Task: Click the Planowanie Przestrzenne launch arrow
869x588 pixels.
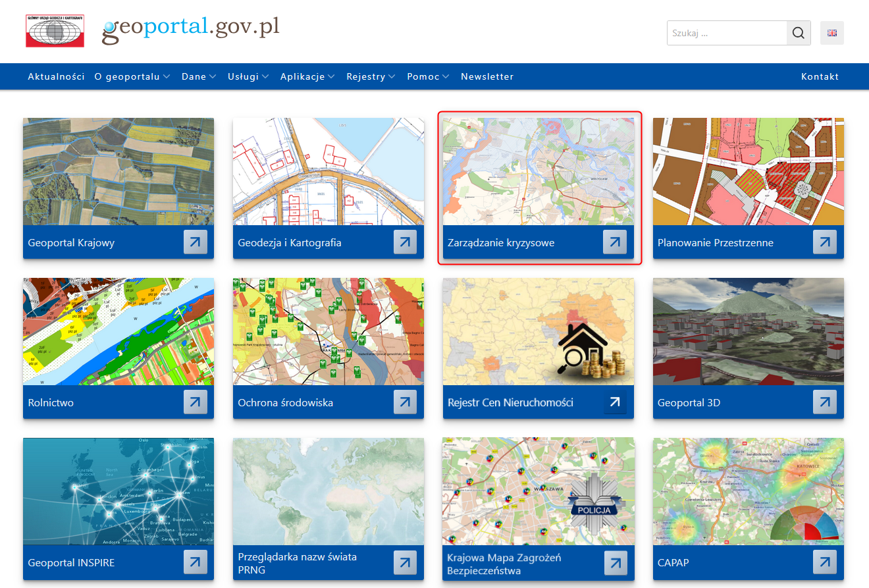Action: point(824,242)
